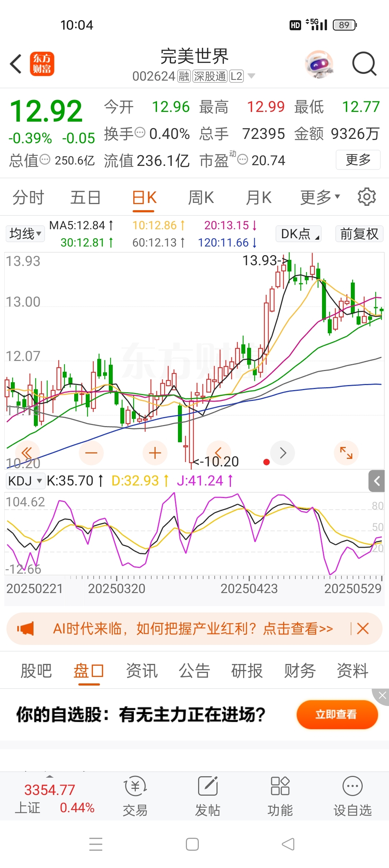Open the 交易 trade icon

click(x=135, y=796)
